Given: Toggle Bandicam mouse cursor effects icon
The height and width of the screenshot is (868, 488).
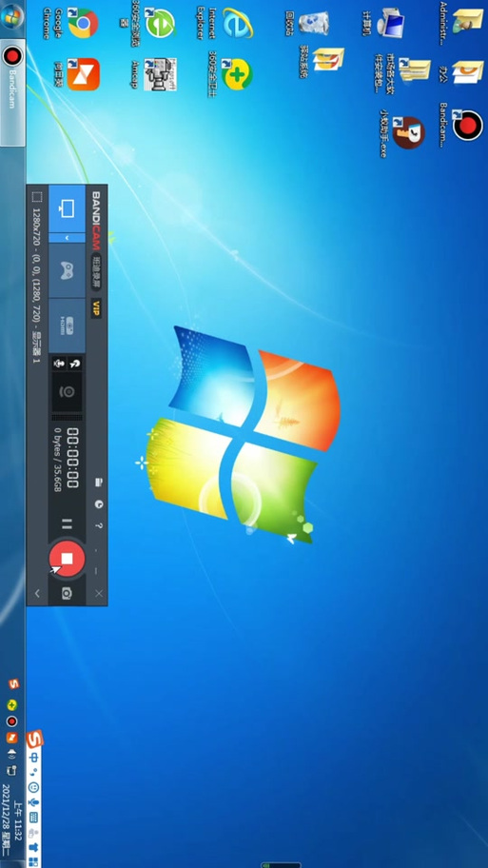Looking at the screenshot, I should 75,364.
